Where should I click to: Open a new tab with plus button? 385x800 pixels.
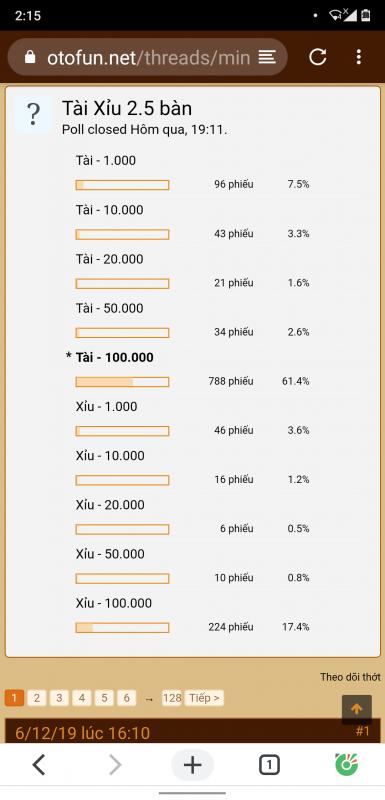point(192,765)
